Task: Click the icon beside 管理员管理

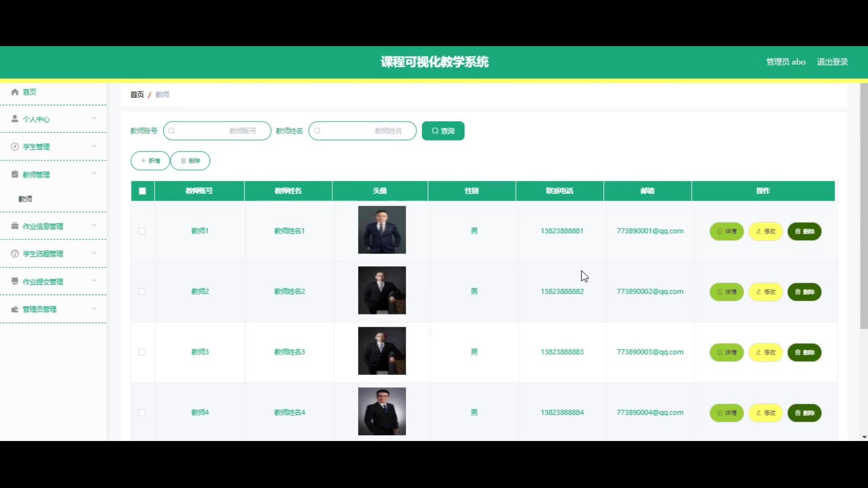Action: coord(15,310)
